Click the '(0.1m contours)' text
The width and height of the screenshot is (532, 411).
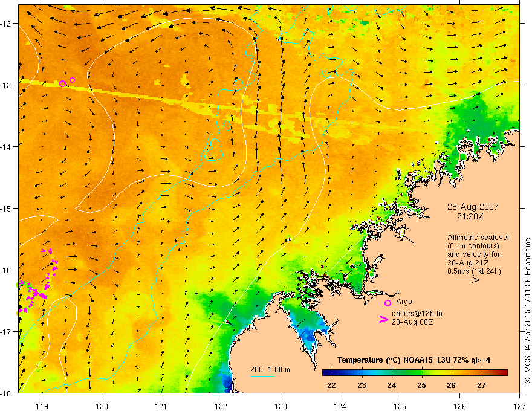pyautogui.click(x=473, y=246)
